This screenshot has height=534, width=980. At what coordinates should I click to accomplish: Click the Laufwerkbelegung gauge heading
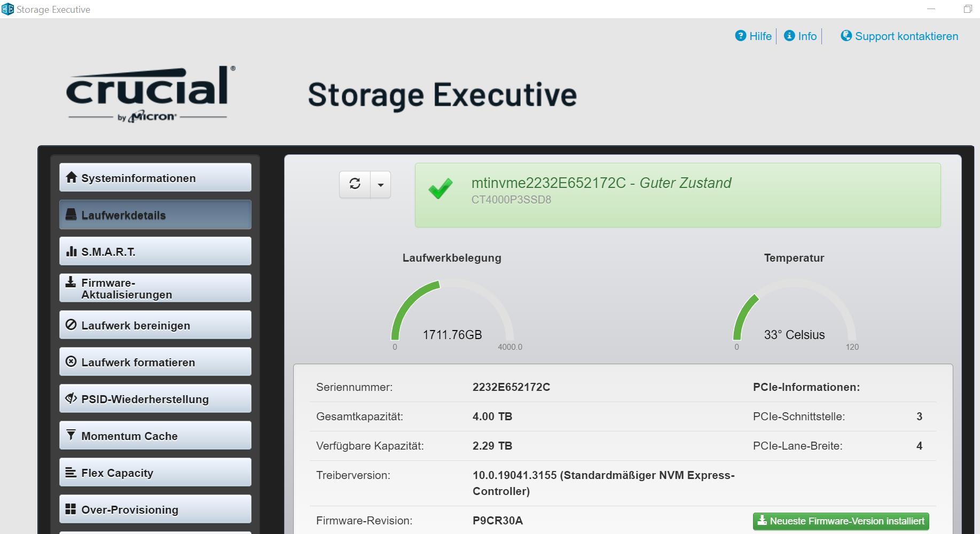452,258
